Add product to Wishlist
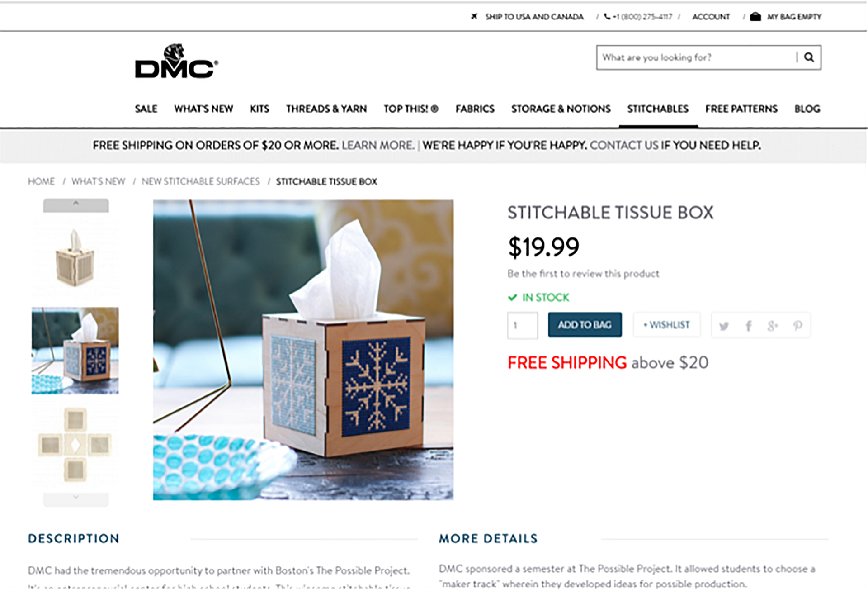Screen dimensions: 868x589 click(x=667, y=325)
